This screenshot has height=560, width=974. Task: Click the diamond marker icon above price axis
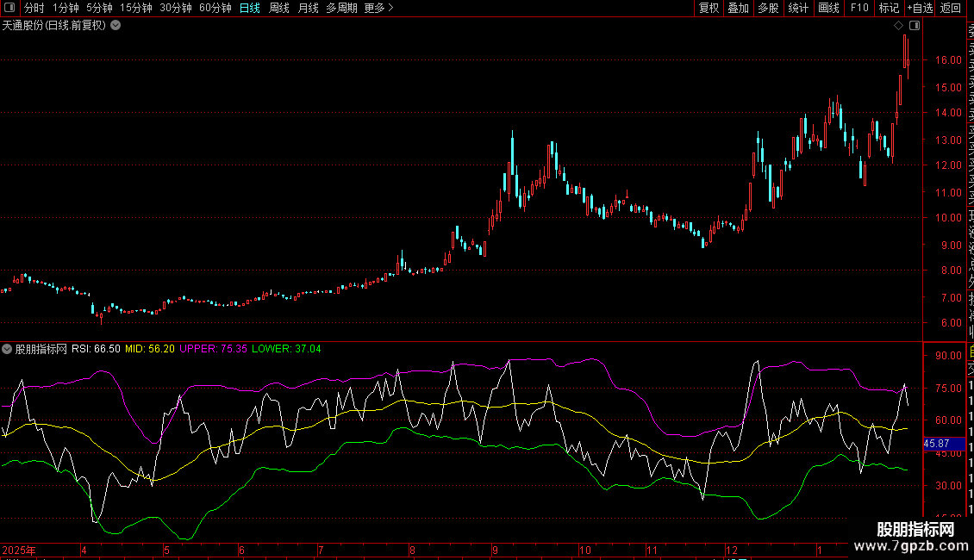tap(898, 26)
